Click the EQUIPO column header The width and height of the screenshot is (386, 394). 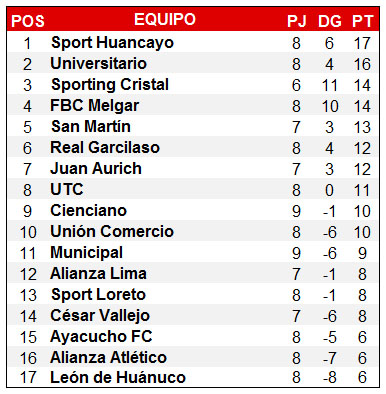coord(165,19)
